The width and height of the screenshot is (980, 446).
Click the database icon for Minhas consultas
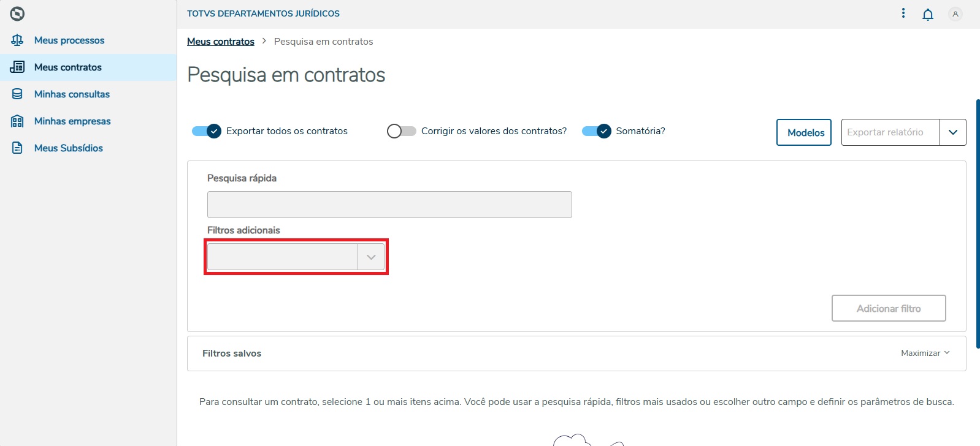(17, 94)
